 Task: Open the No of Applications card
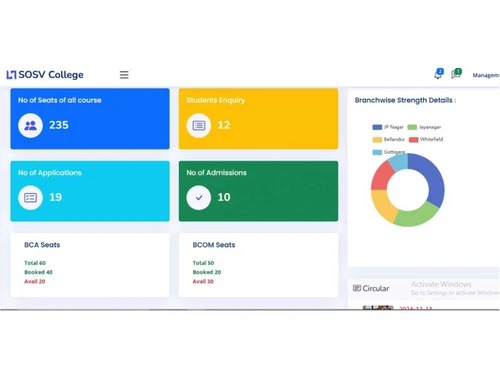(x=90, y=191)
